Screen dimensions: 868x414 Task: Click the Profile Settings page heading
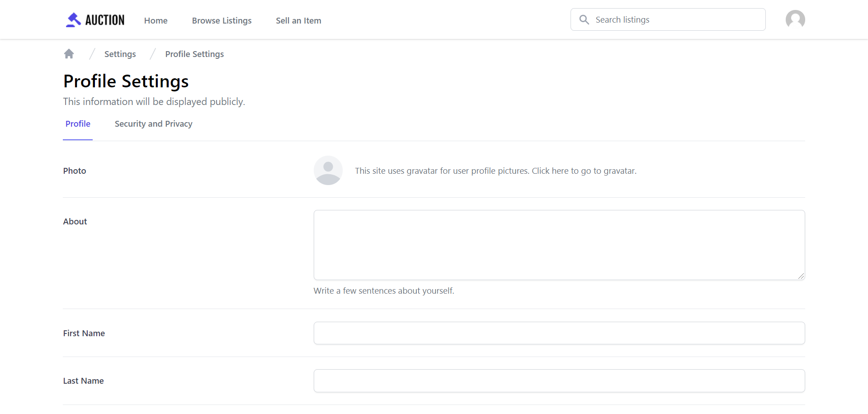(x=126, y=81)
